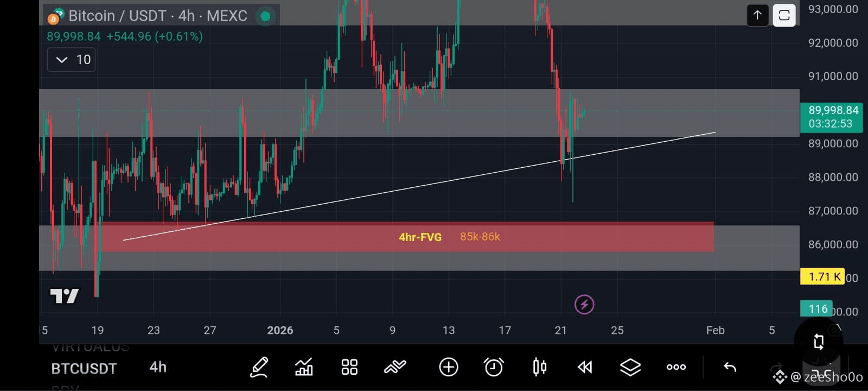Tap the green market status dot
868x391 pixels.
[x=265, y=16]
